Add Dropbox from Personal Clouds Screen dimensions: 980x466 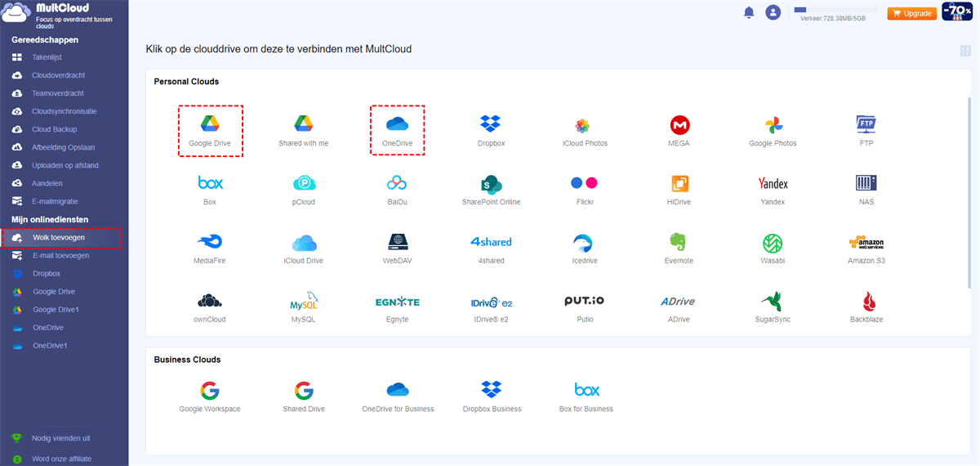(x=491, y=124)
